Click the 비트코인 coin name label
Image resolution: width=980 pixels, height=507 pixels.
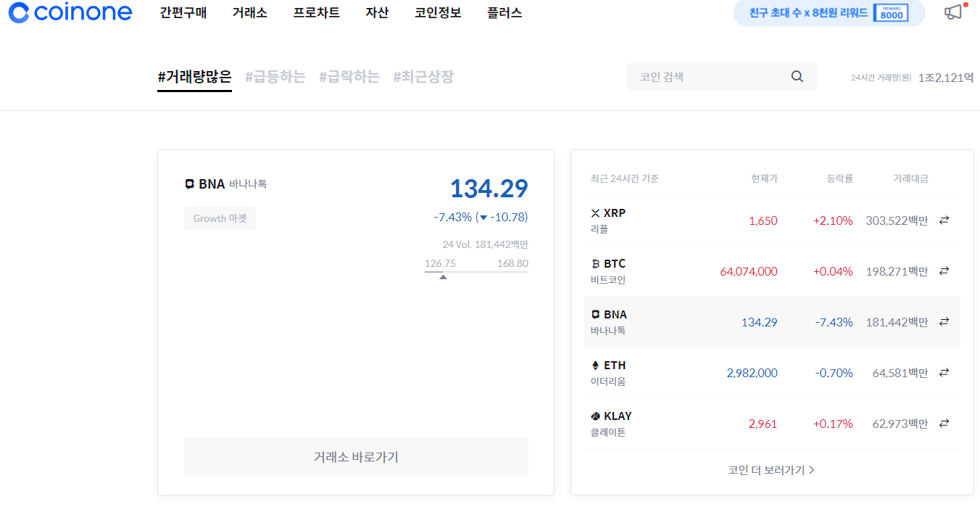(608, 280)
